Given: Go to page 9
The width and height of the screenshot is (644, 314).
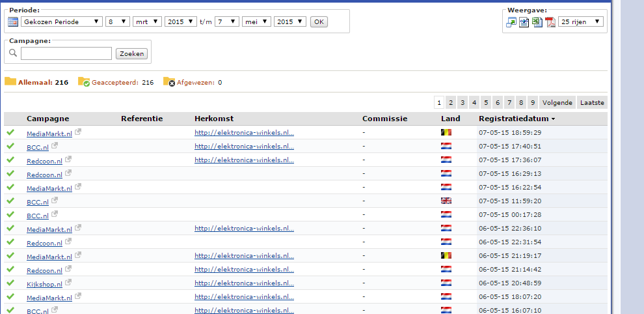Looking at the screenshot, I should 533,102.
